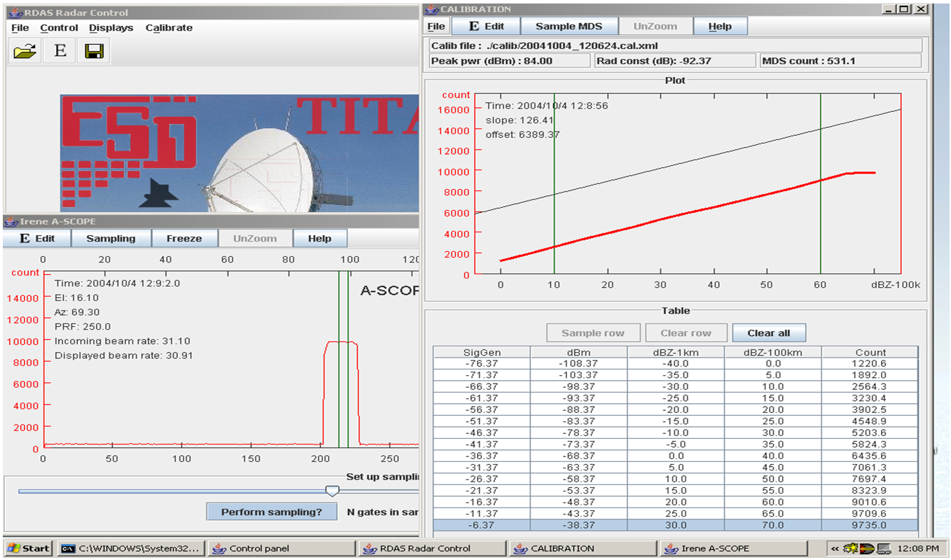Expand hidden system tray icons chevron
The image size is (951, 560).
(x=834, y=548)
